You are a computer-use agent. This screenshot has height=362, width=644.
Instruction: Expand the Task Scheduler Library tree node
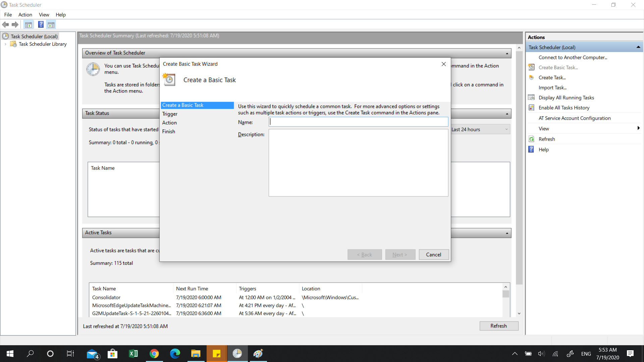(x=5, y=44)
